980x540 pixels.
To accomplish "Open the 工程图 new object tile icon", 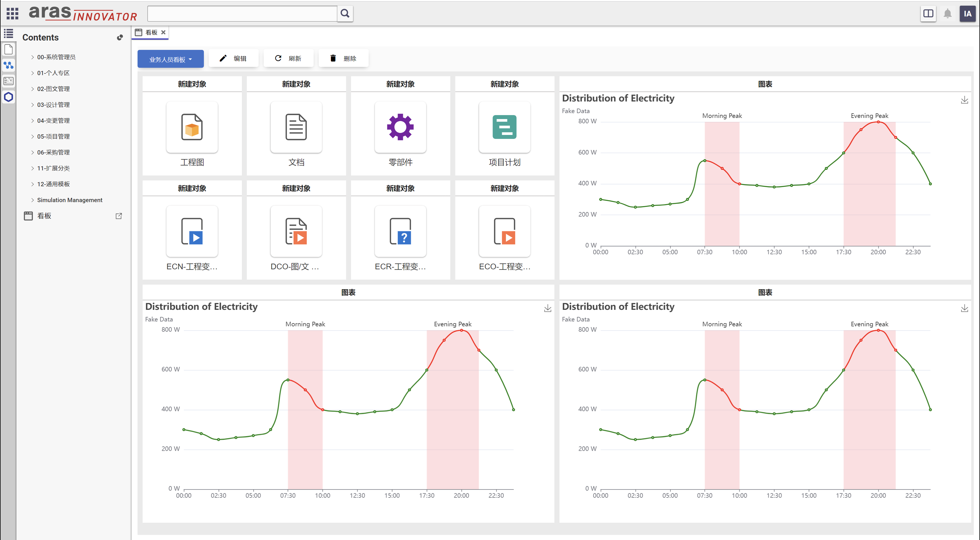I will click(192, 127).
